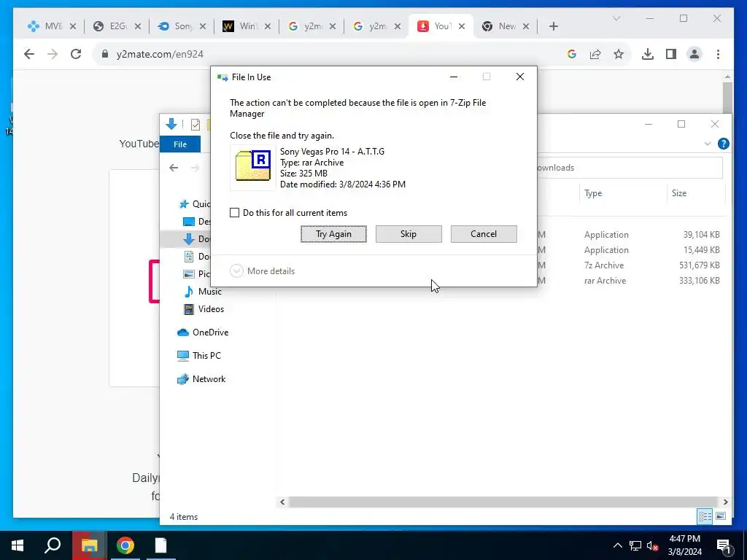Viewport: 747px width, 560px height.
Task: Switch to the New Tab Chrome tab
Action: click(506, 26)
